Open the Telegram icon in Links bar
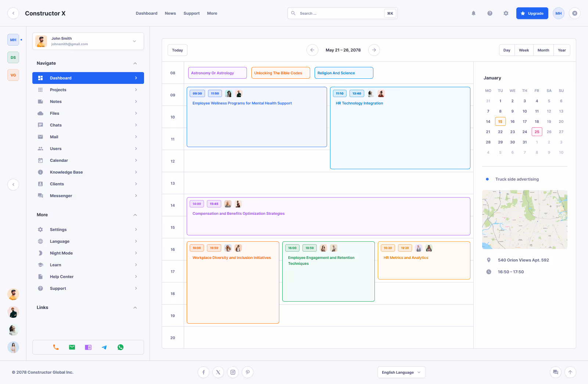 (x=104, y=347)
